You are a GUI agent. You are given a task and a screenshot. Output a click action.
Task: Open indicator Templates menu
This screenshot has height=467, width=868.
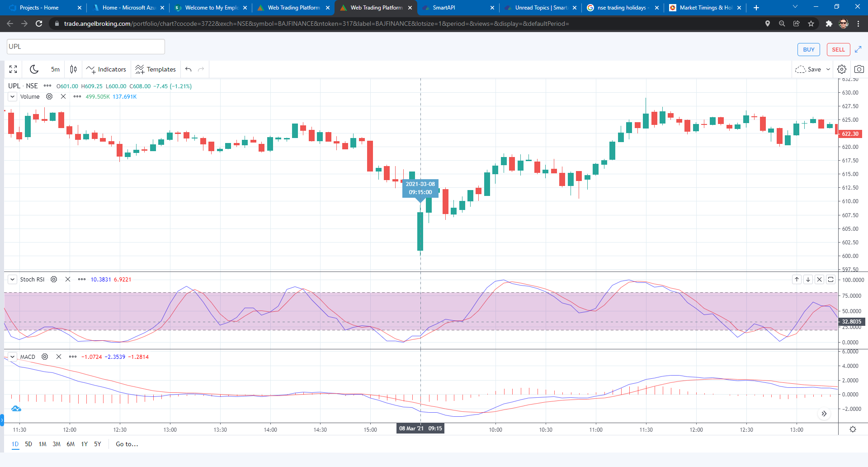(156, 69)
